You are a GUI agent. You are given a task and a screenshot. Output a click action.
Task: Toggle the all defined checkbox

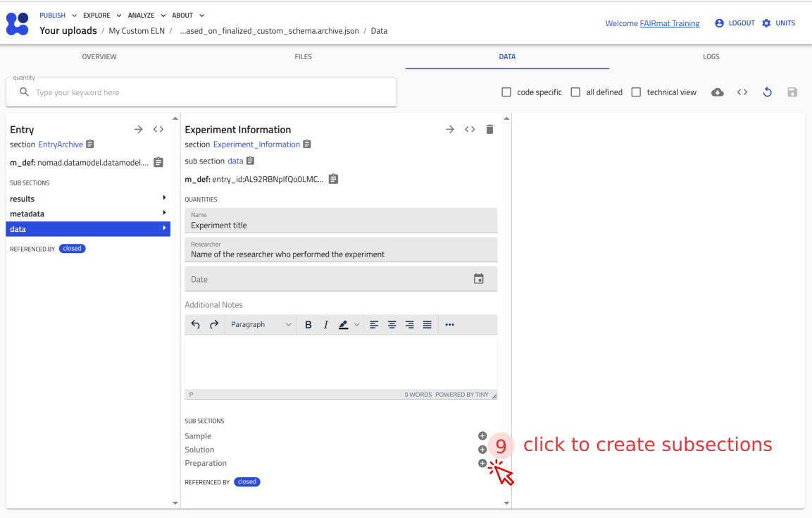tap(575, 92)
